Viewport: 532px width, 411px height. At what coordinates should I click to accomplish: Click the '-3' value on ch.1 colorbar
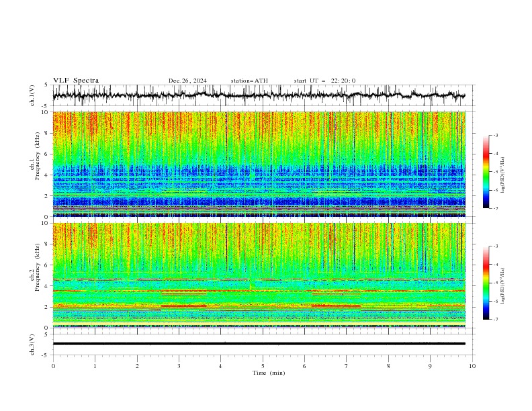[495, 135]
